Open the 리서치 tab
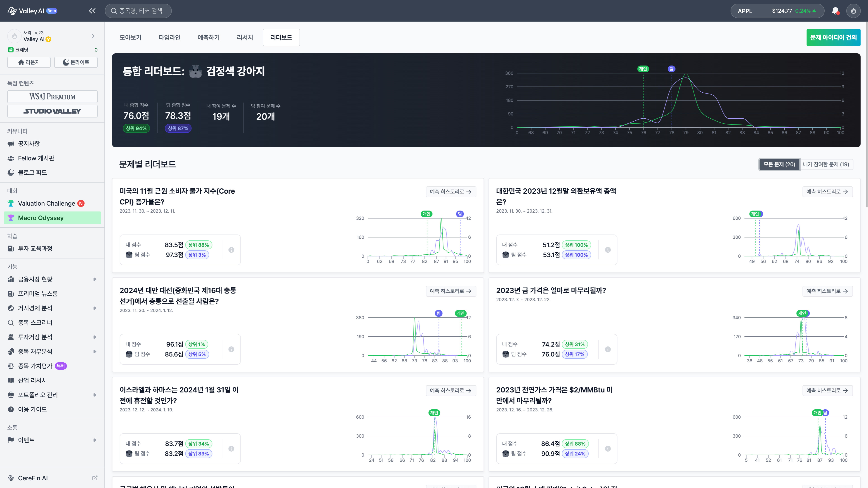868x488 pixels. click(245, 37)
